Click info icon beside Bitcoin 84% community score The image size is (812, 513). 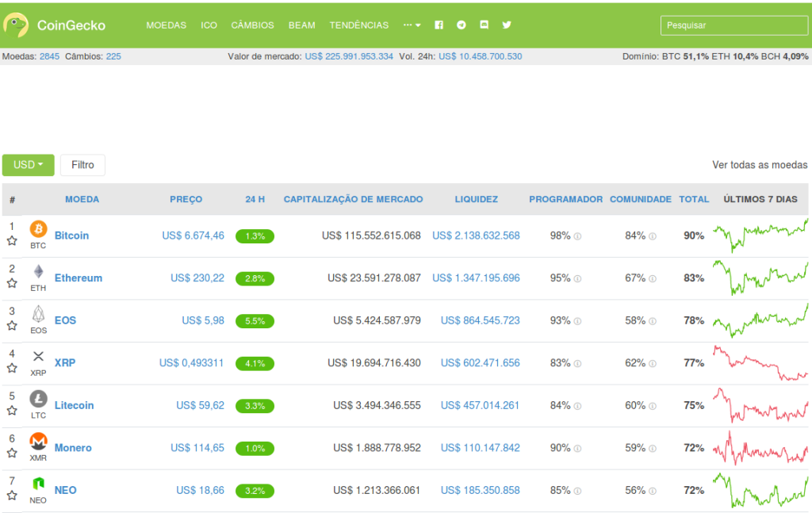(x=653, y=236)
